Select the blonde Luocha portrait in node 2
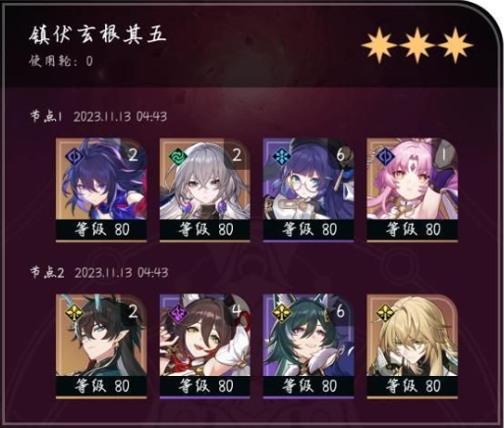The width and height of the screenshot is (504, 428). click(413, 335)
